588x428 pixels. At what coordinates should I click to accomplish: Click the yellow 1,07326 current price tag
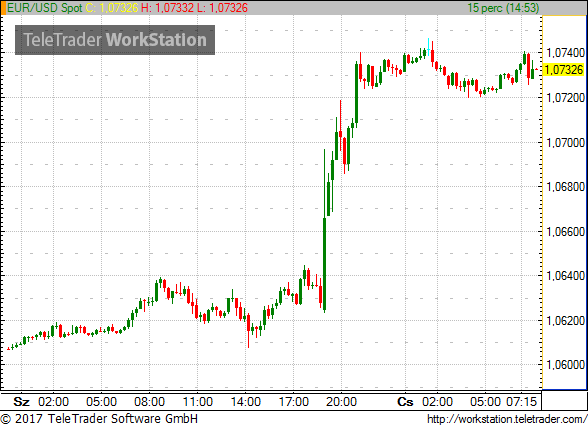(x=564, y=70)
